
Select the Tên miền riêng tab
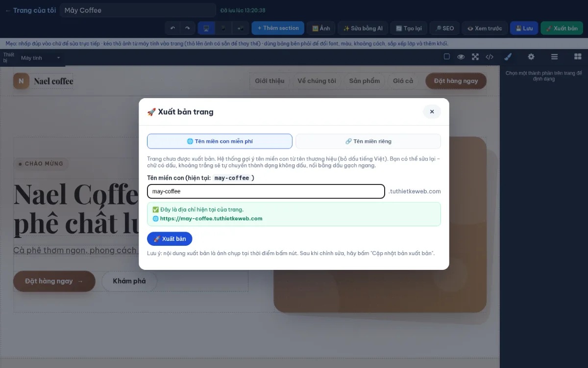coord(368,141)
